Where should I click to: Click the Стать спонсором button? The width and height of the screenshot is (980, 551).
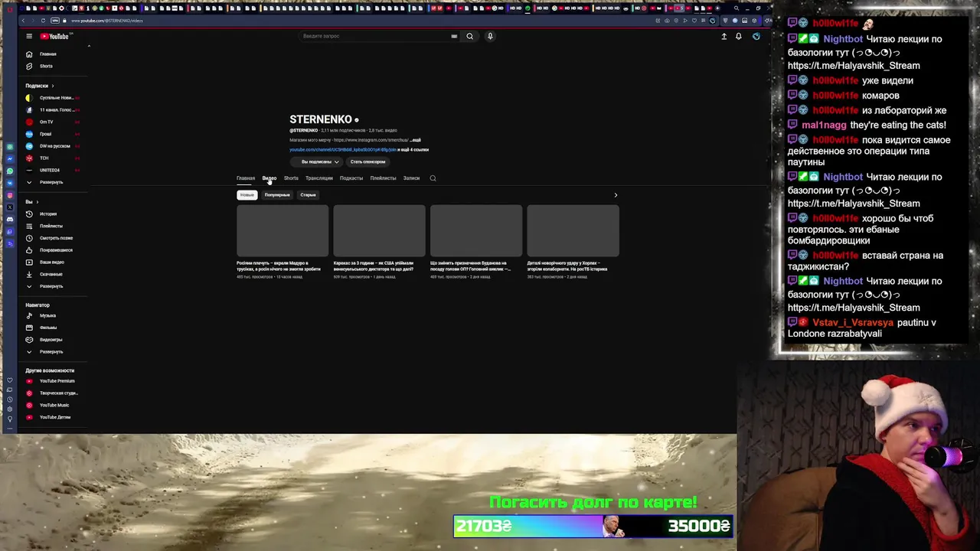pos(367,162)
